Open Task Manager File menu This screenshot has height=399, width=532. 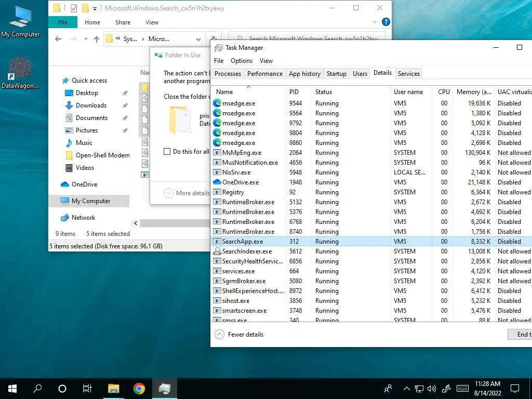(219, 61)
